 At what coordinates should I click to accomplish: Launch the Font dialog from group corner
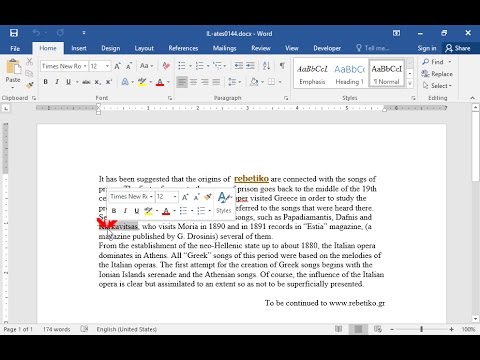point(170,98)
